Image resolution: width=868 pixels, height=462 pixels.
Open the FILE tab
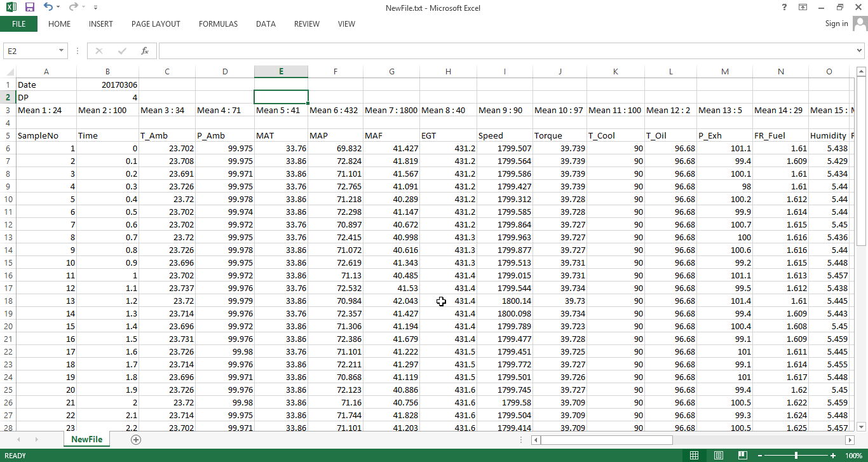click(x=18, y=24)
